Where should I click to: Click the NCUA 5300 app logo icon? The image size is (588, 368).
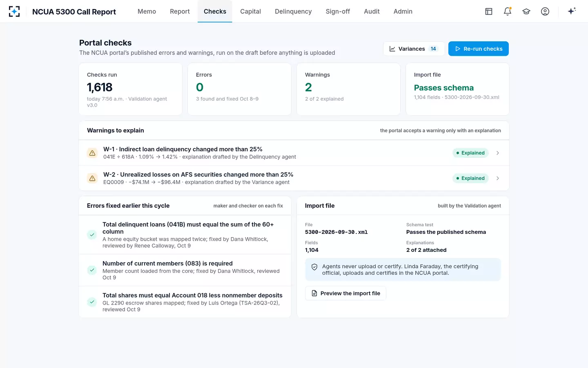coord(14,11)
